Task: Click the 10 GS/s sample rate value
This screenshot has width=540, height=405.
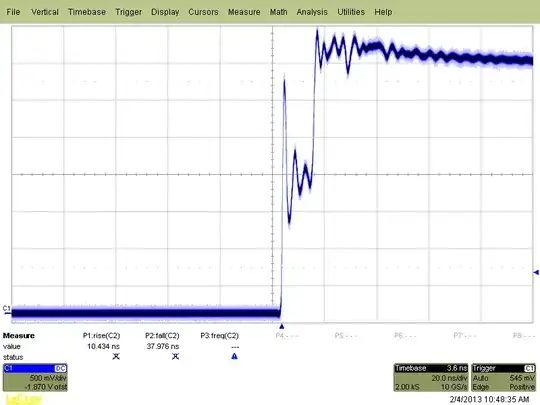Action: point(454,387)
